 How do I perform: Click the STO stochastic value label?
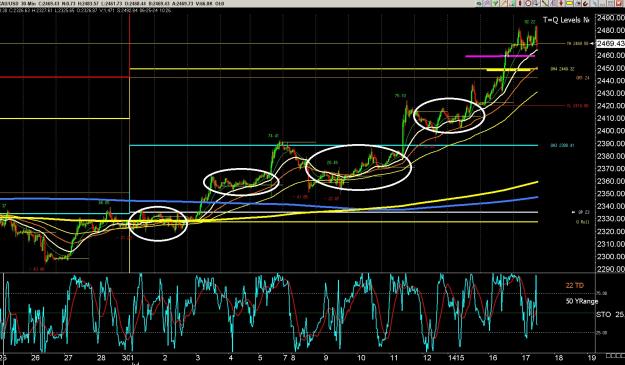[x=610, y=314]
